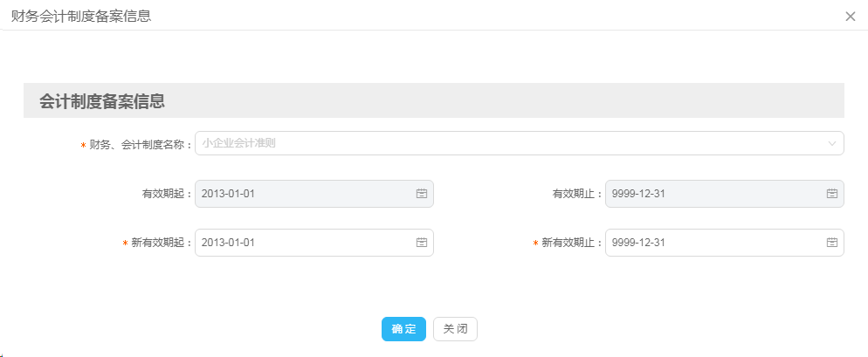Focus the 新有效期止 date input

pyautogui.click(x=712, y=243)
